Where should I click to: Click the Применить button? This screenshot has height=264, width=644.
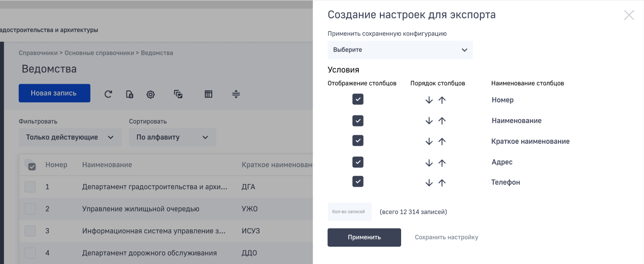click(x=364, y=238)
